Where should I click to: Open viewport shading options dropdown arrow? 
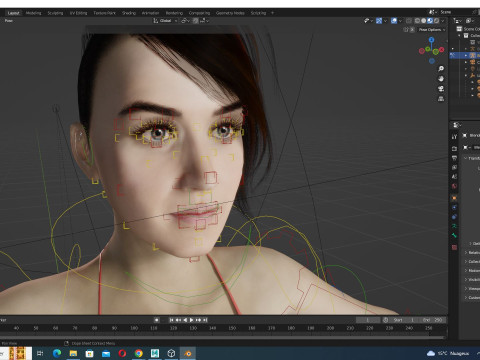pyautogui.click(x=443, y=21)
